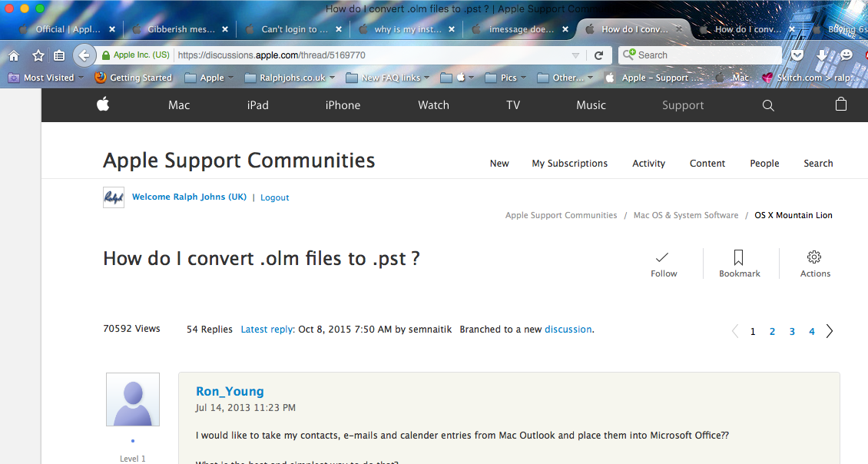This screenshot has width=868, height=464.
Task: Open the Watch section in site nav
Action: coord(433,105)
